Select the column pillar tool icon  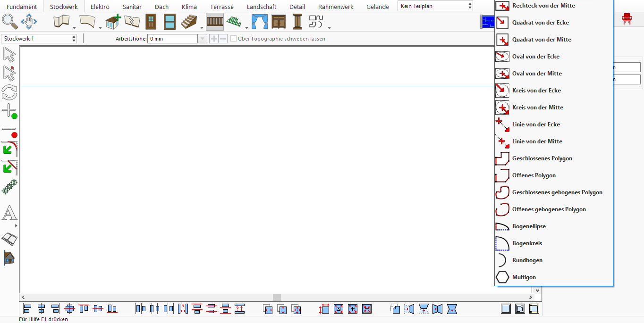pyautogui.click(x=297, y=22)
